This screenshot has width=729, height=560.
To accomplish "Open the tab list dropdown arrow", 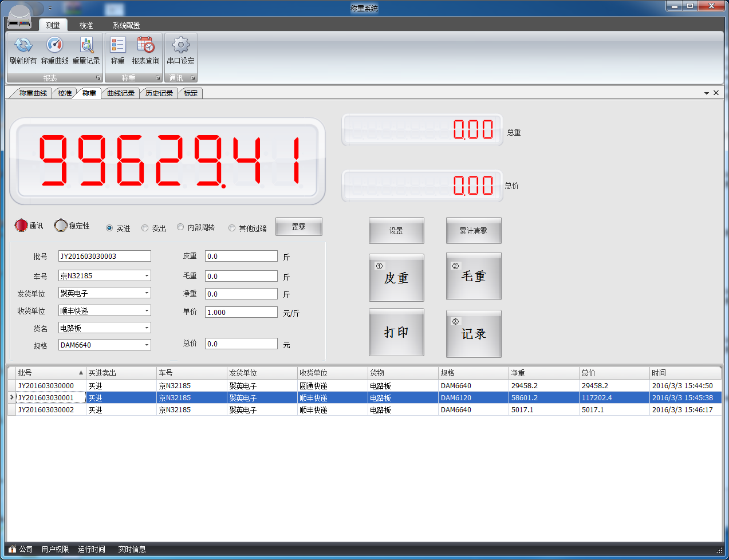I will pyautogui.click(x=707, y=93).
